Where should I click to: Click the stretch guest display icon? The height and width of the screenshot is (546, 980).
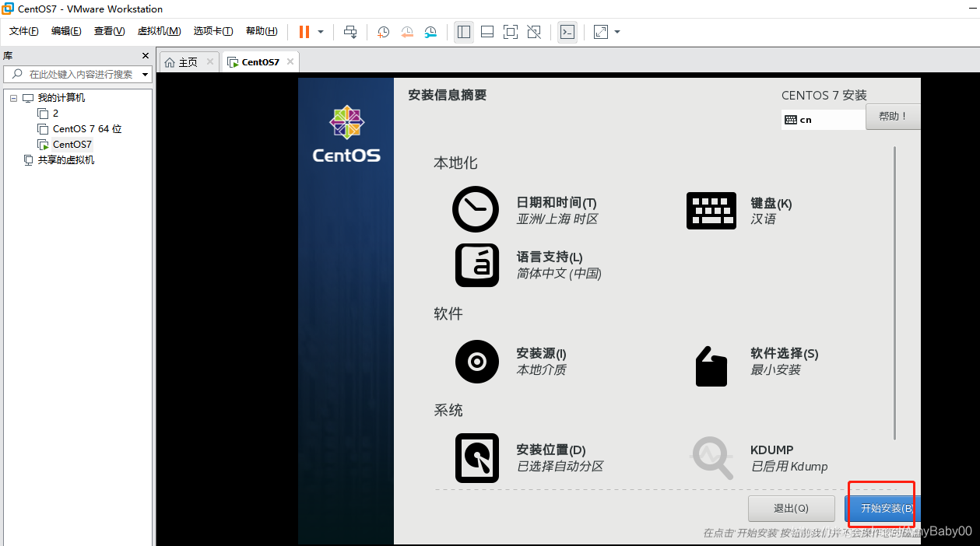pyautogui.click(x=600, y=32)
